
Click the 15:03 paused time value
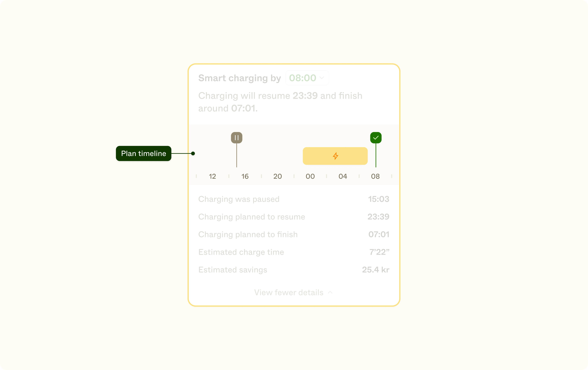(378, 199)
